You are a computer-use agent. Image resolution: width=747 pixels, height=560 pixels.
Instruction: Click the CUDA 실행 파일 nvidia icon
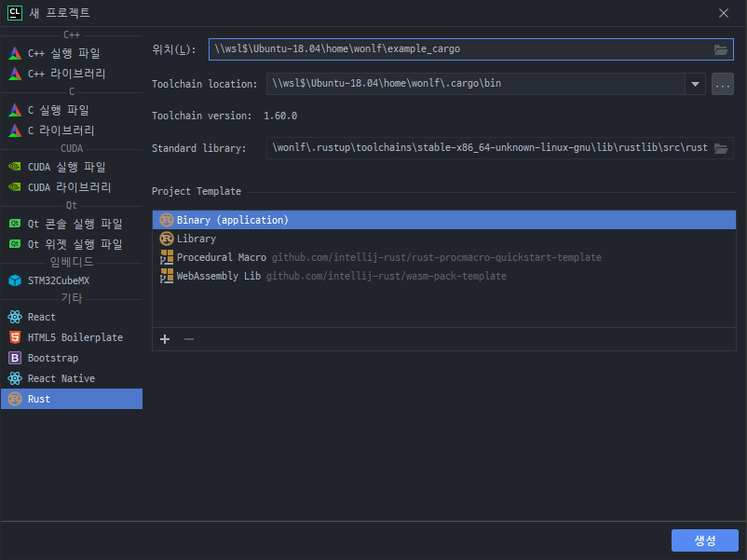pos(15,167)
